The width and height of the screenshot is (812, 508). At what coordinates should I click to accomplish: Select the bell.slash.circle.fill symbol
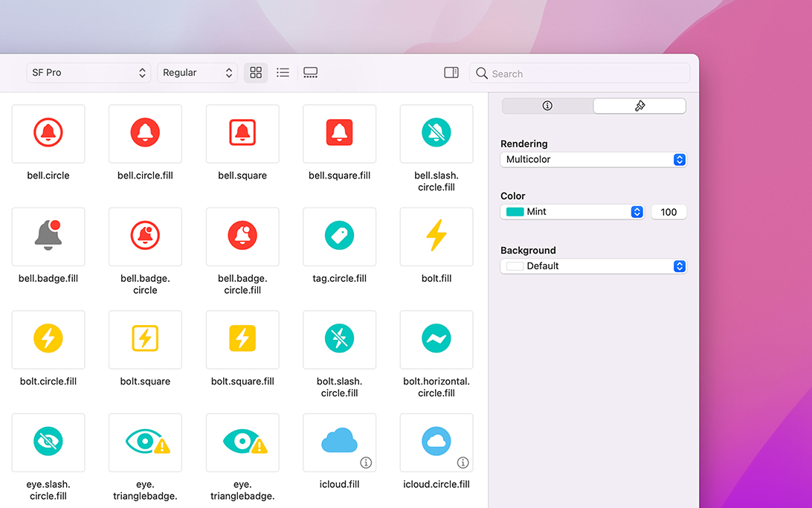436,134
